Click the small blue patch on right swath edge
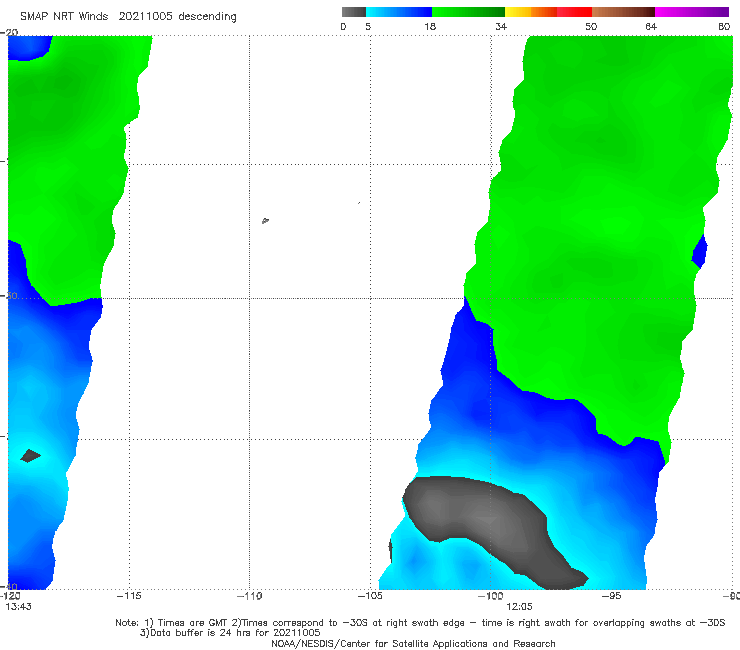The height and width of the screenshot is (650, 740). 699,251
